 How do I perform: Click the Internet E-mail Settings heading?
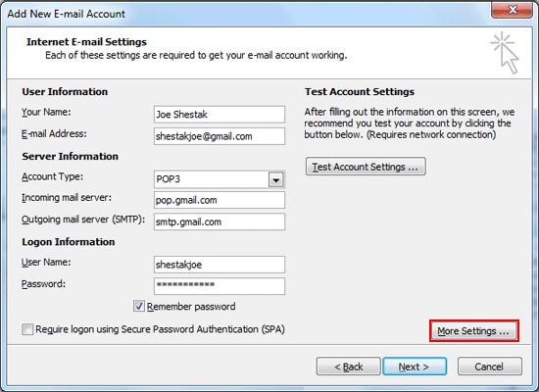(x=86, y=42)
